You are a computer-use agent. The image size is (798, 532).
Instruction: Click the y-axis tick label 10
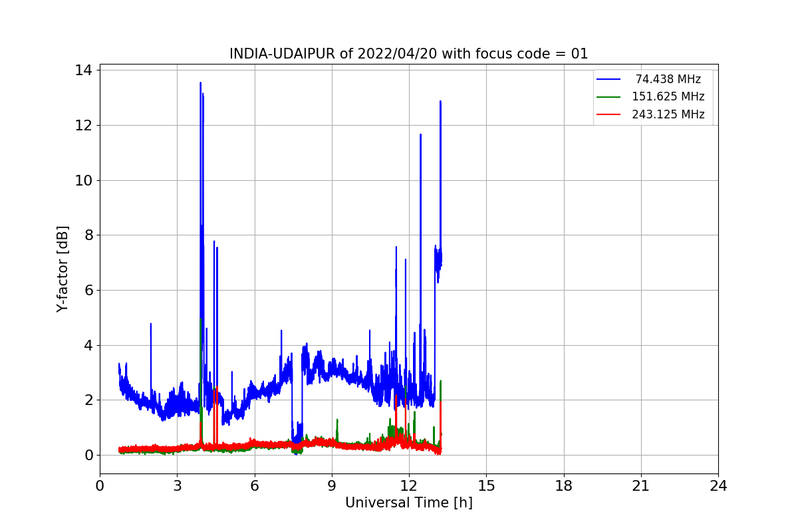tap(85, 180)
